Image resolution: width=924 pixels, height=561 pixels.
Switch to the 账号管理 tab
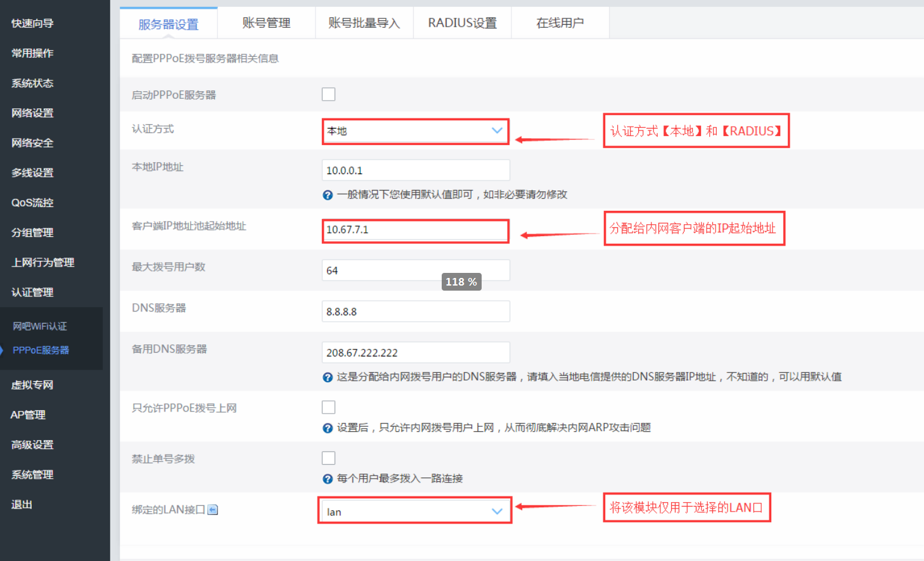coord(266,22)
